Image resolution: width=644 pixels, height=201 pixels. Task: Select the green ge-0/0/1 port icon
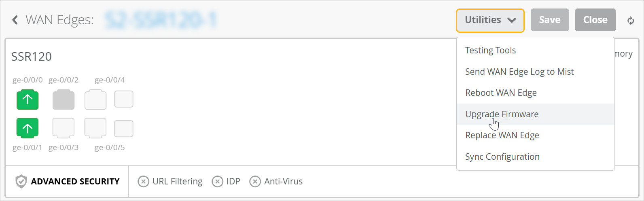coord(28,129)
